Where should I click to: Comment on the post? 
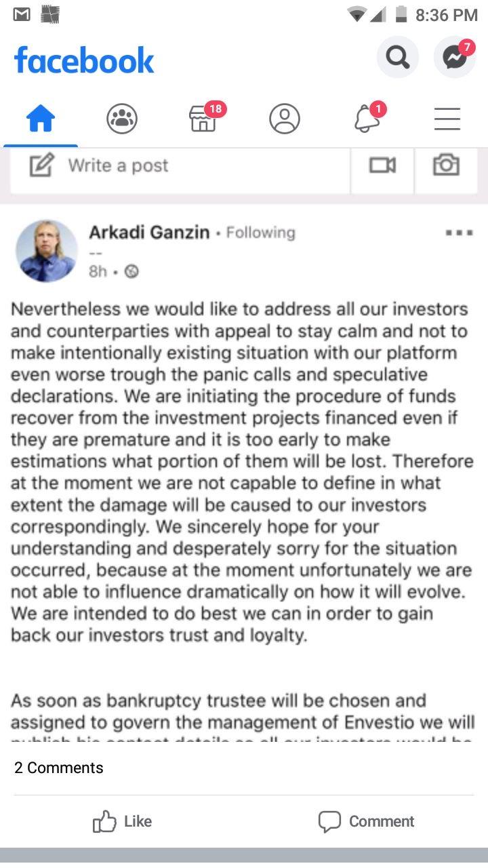tap(366, 821)
